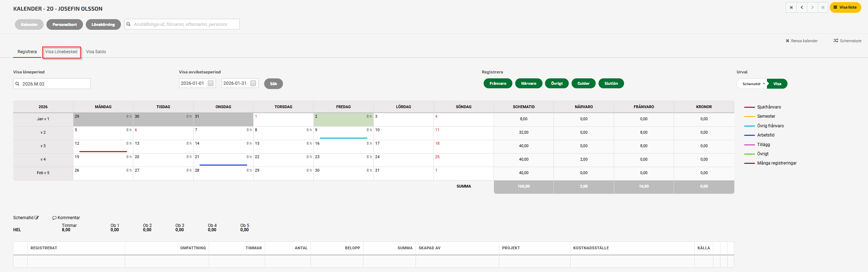Open calendar picker for start date 2026-01-01
Image resolution: width=868 pixels, height=272 pixels.
[x=211, y=83]
